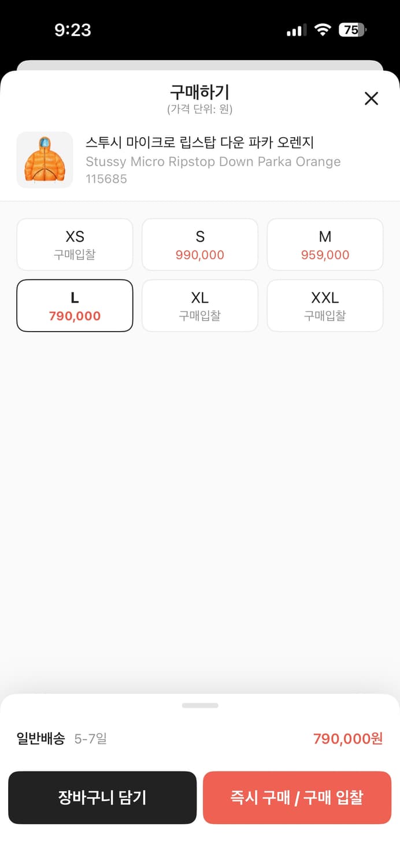Tap the 9:23 status bar clock
The image size is (400, 868).
[73, 30]
